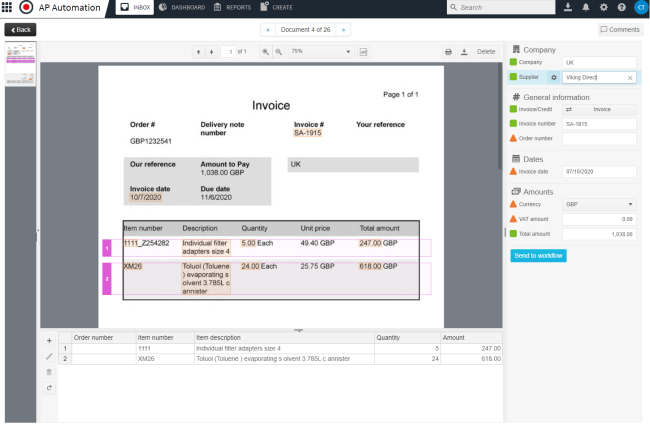The height and width of the screenshot is (429, 650).
Task: Select grid item number cell 1111
Action: click(165, 349)
